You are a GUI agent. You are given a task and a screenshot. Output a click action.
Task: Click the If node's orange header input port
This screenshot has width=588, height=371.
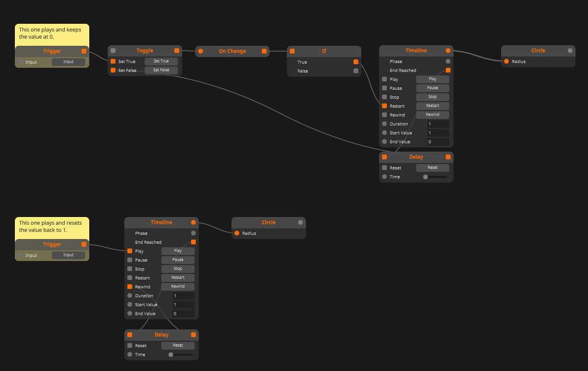click(x=292, y=51)
